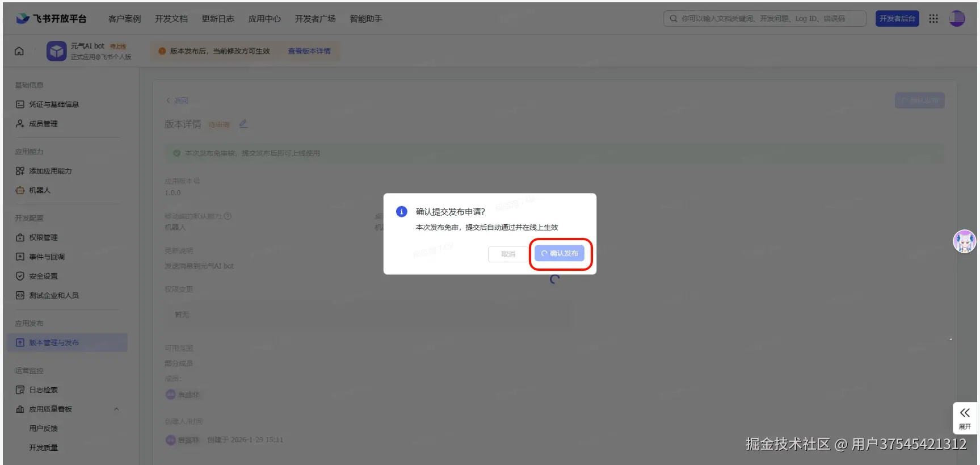Open 客户案例 in top navigation
The height and width of the screenshot is (465, 980).
[124, 19]
